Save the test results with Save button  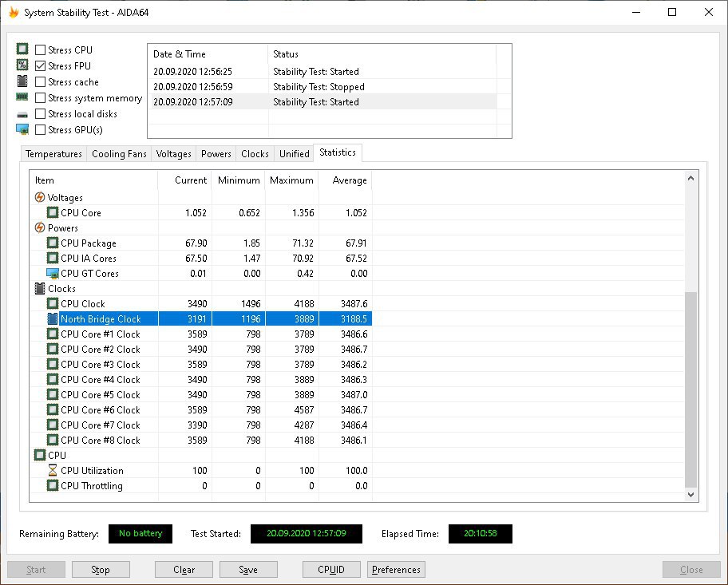point(248,570)
